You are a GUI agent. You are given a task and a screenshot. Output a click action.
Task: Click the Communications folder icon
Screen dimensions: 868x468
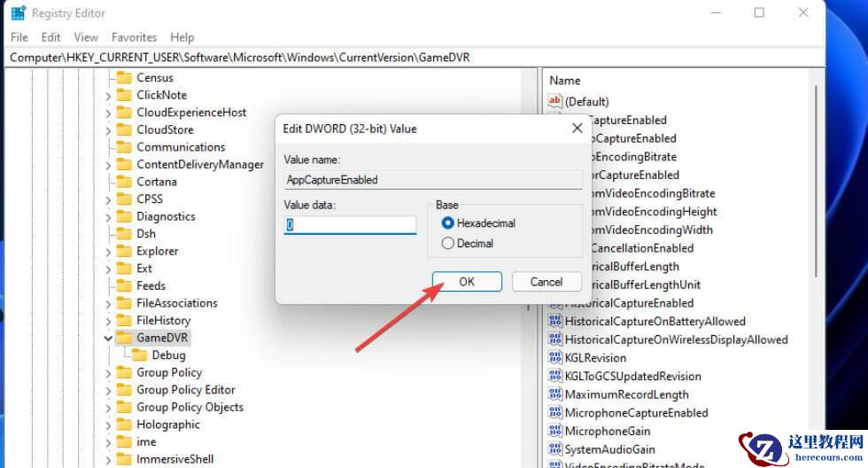(x=124, y=147)
